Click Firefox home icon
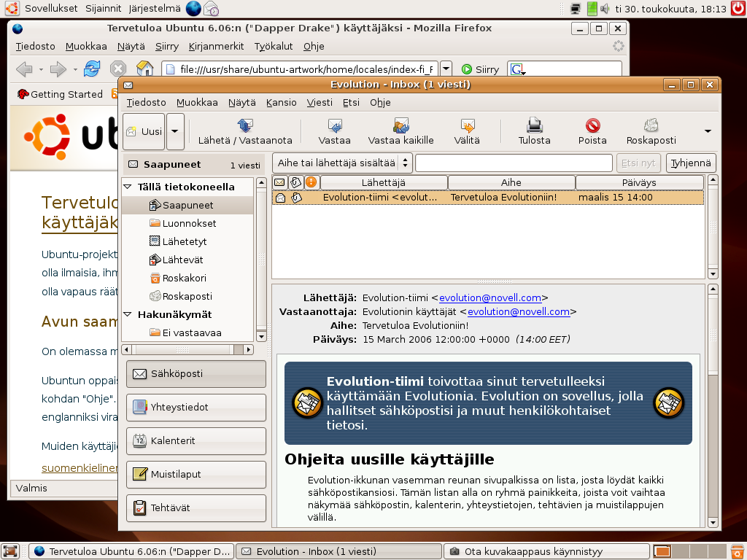This screenshot has width=747, height=560. click(144, 69)
